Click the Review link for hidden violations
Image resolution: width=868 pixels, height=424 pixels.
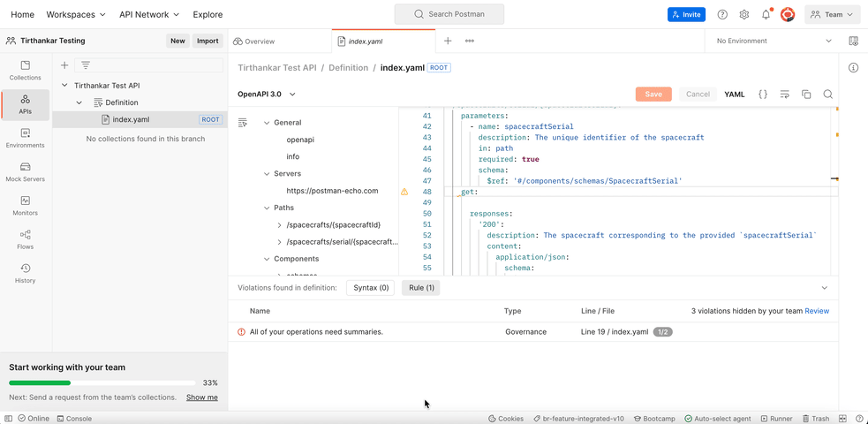point(817,311)
